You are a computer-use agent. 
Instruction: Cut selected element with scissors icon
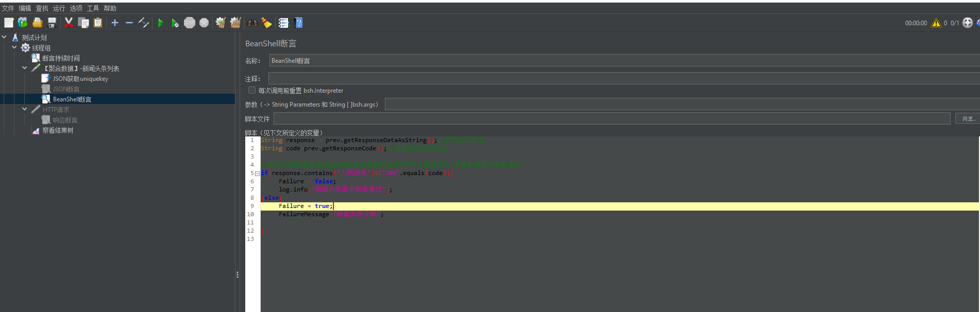click(69, 23)
